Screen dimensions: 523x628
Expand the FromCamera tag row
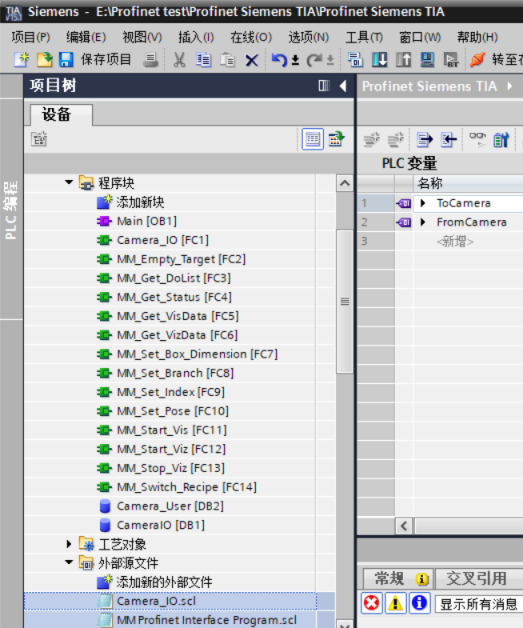423,222
